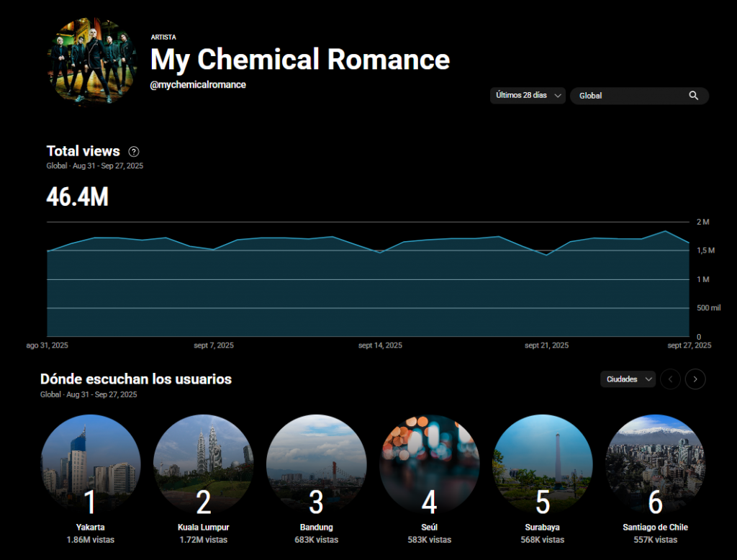
Task: Select the Santiago de Chile city thumbnail
Action: (655, 464)
